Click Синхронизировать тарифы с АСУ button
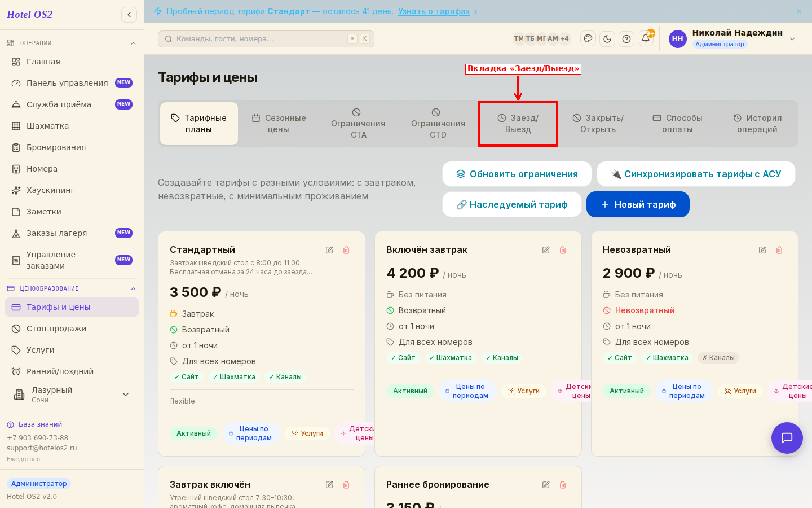This screenshot has width=812, height=508. 696,174
